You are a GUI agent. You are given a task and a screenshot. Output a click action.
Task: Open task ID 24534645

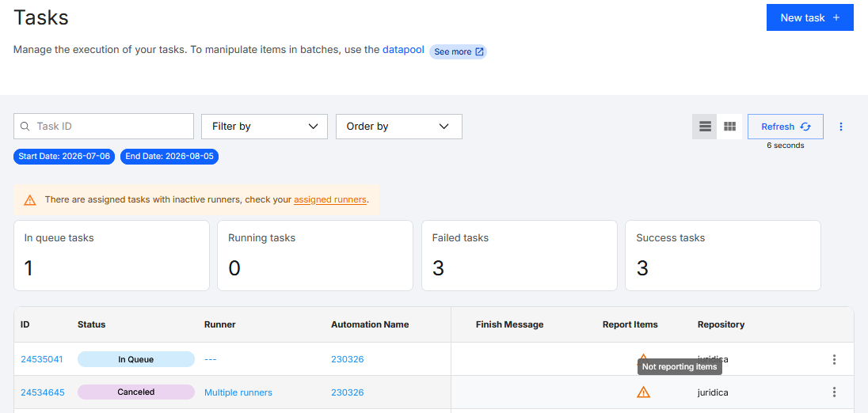[x=43, y=392]
